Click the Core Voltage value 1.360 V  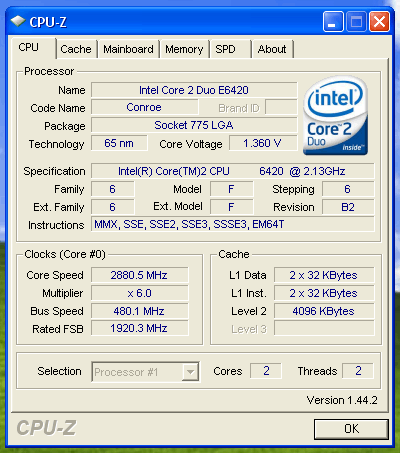click(x=263, y=143)
